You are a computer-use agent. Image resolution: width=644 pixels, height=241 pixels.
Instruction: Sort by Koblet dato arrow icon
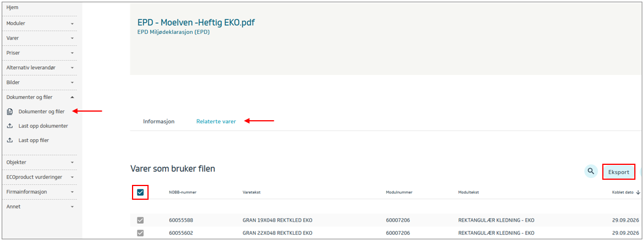638,192
